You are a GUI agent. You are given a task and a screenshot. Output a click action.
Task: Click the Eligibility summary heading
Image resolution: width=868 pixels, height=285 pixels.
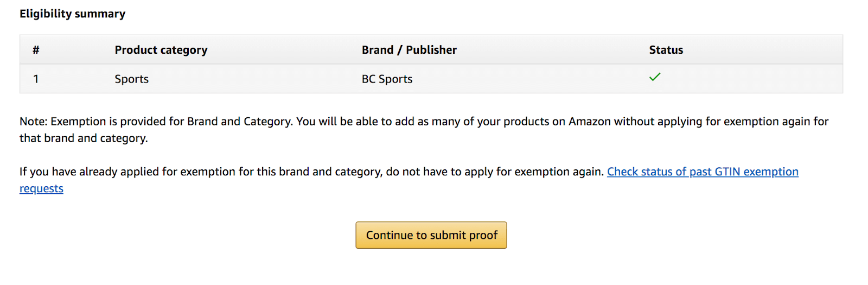click(x=72, y=14)
